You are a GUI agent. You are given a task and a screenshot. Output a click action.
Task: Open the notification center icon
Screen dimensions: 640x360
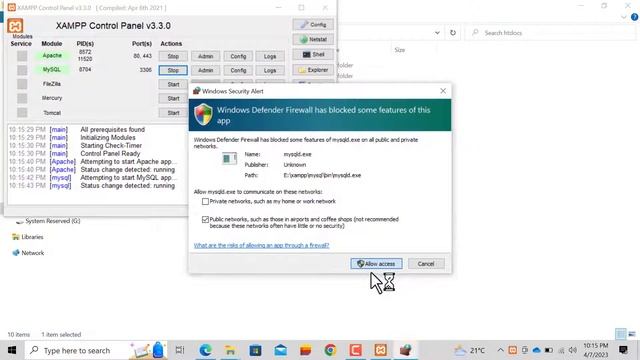[x=623, y=350]
